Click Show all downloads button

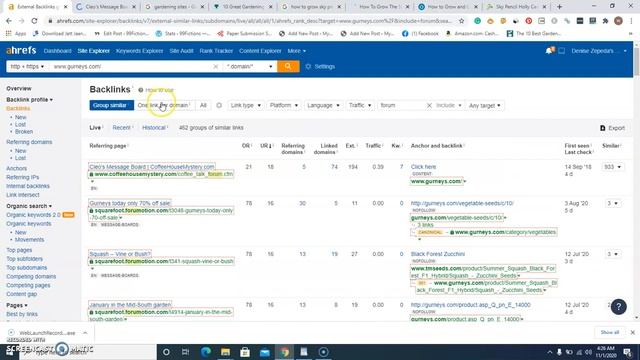click(609, 332)
